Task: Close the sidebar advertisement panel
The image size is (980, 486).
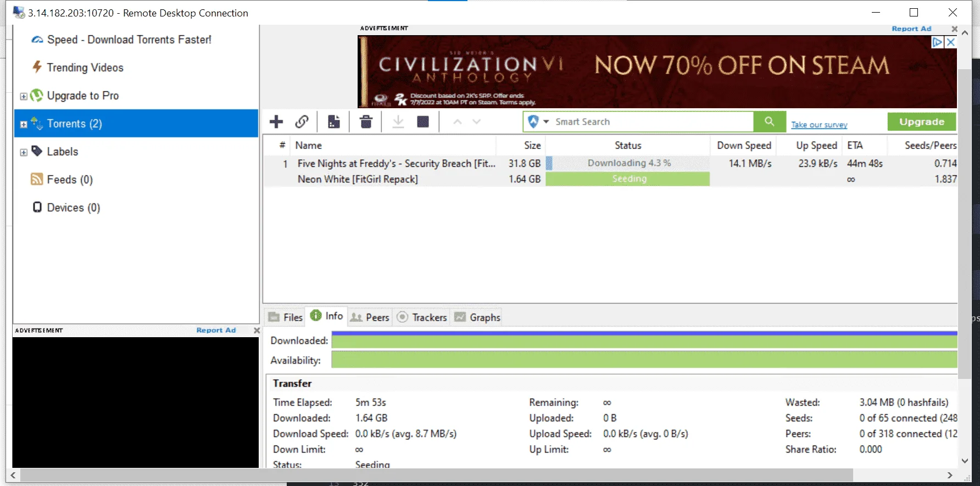Action: pyautogui.click(x=257, y=331)
